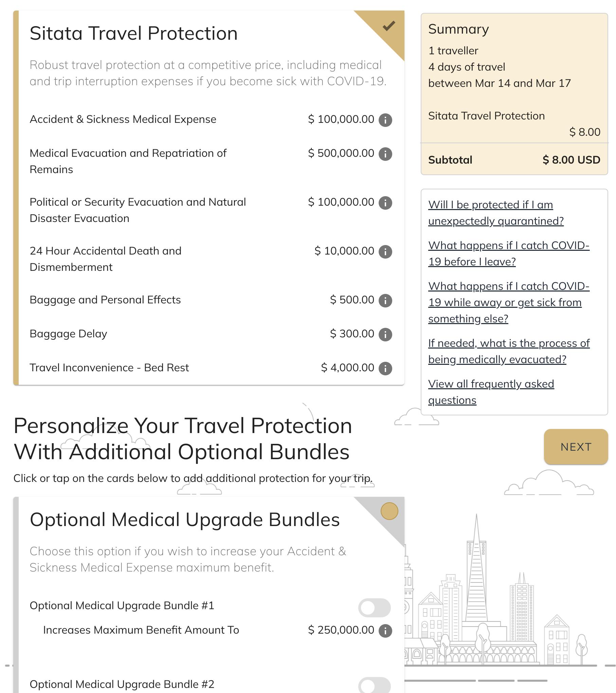
Task: Click the Sitata Travel Protection card title
Action: click(133, 33)
